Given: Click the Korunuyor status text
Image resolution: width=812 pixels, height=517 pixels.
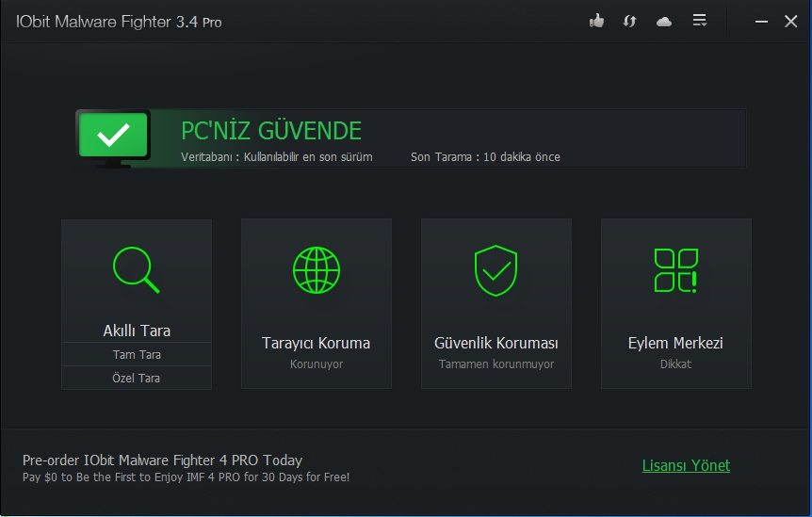Looking at the screenshot, I should [317, 364].
